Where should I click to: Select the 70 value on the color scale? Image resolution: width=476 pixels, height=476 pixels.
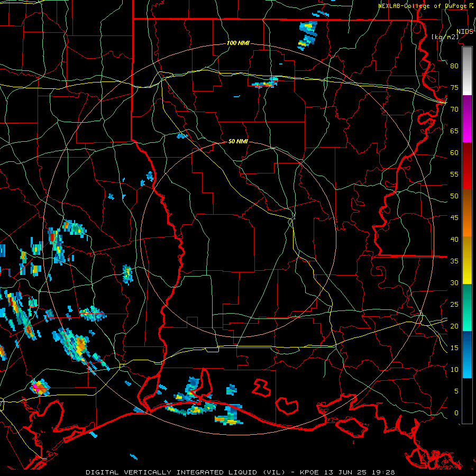(x=454, y=109)
